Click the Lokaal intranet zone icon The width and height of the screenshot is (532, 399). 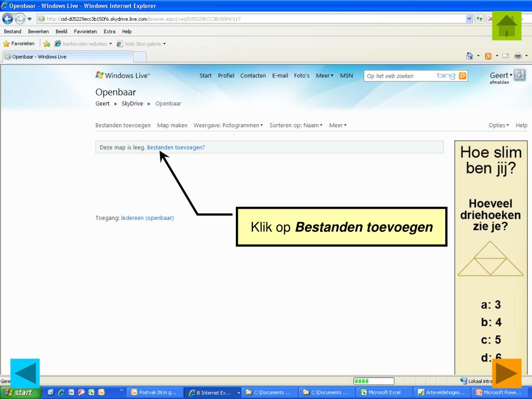tap(463, 381)
